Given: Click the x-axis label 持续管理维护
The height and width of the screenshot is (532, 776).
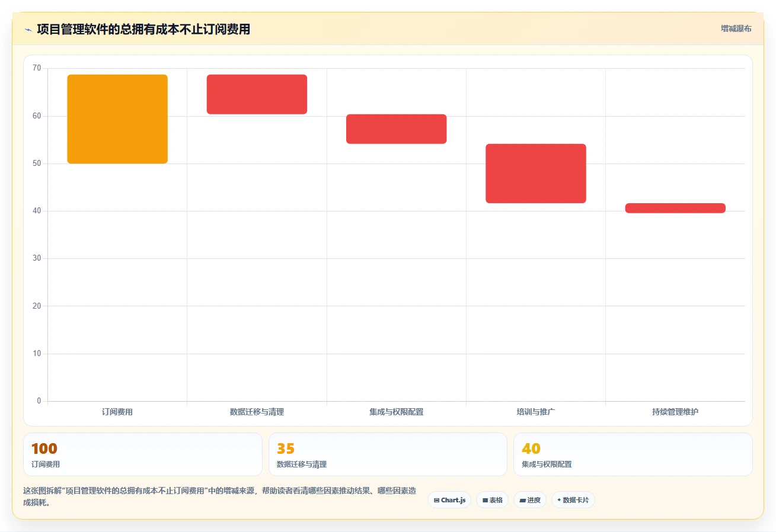Looking at the screenshot, I should pyautogui.click(x=675, y=412).
